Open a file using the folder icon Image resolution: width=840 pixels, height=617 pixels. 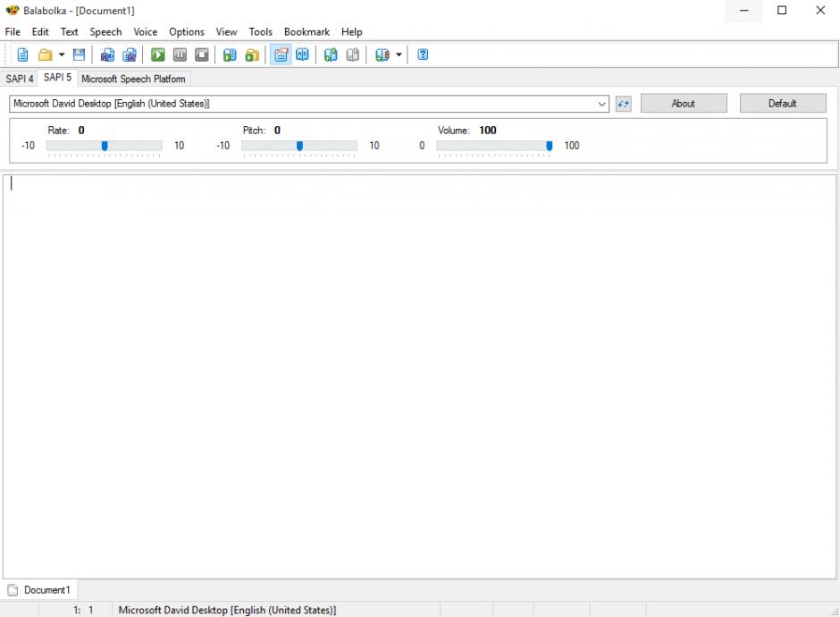click(x=45, y=55)
